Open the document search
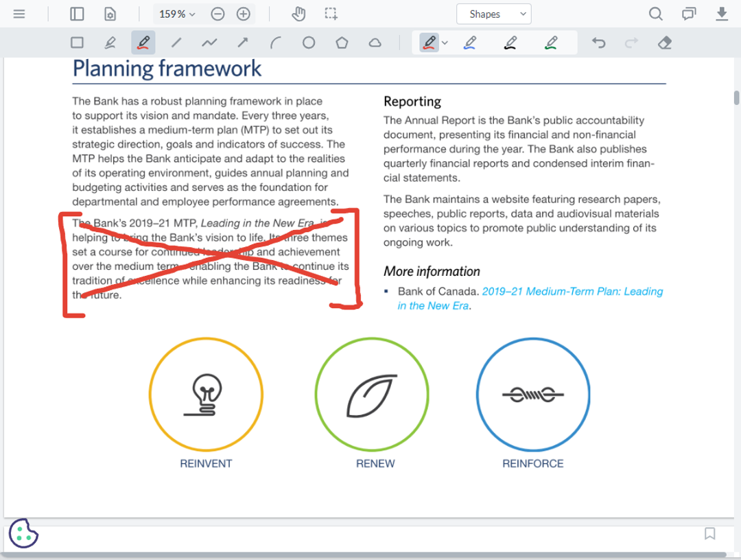The width and height of the screenshot is (741, 560). point(655,14)
